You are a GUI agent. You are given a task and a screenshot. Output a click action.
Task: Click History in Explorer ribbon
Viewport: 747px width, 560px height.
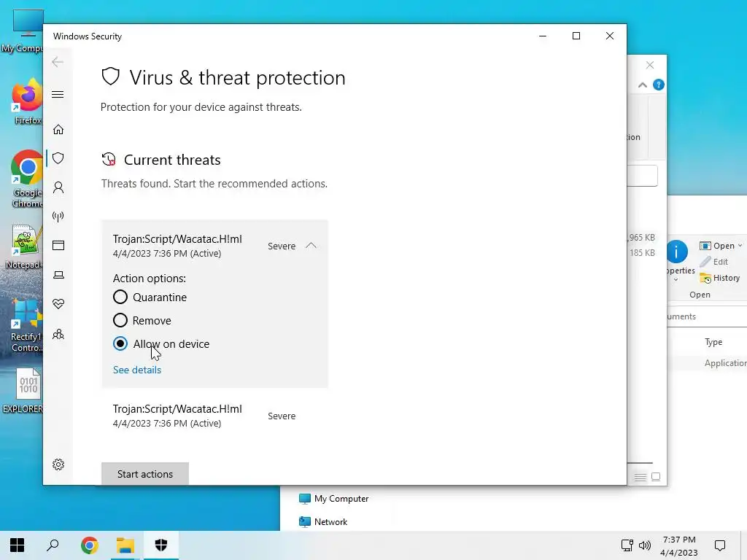(720, 278)
